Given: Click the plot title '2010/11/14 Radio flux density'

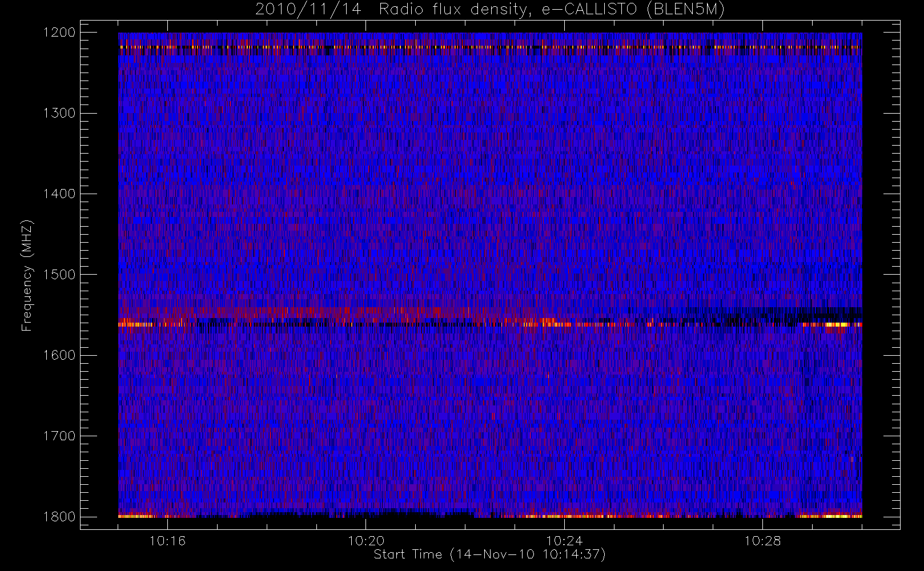Looking at the screenshot, I should click(489, 10).
